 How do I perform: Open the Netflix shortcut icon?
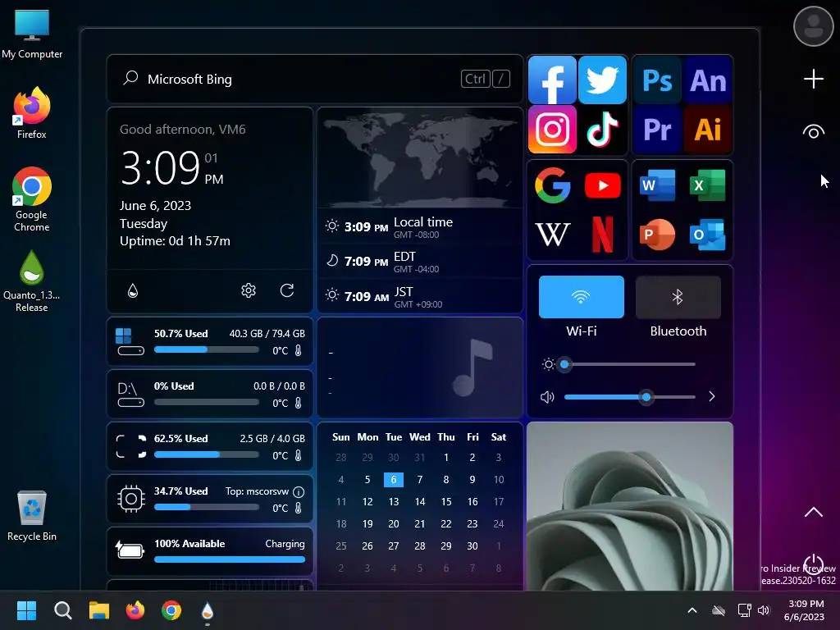[603, 234]
